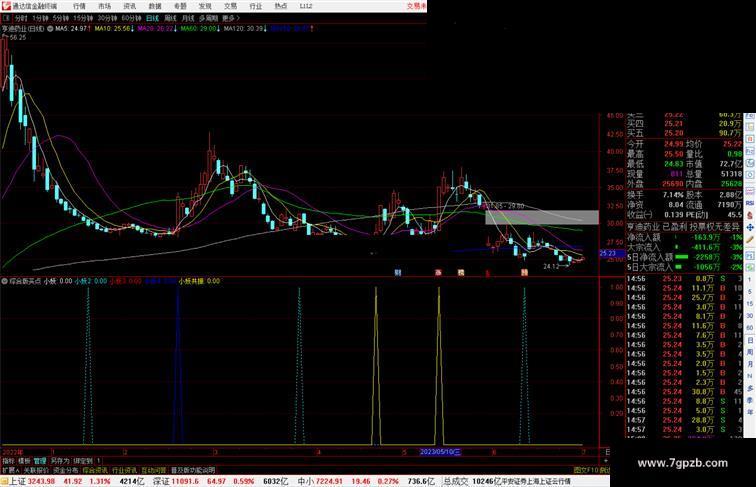Click the 综合新买点 indicator title

(x=25, y=281)
